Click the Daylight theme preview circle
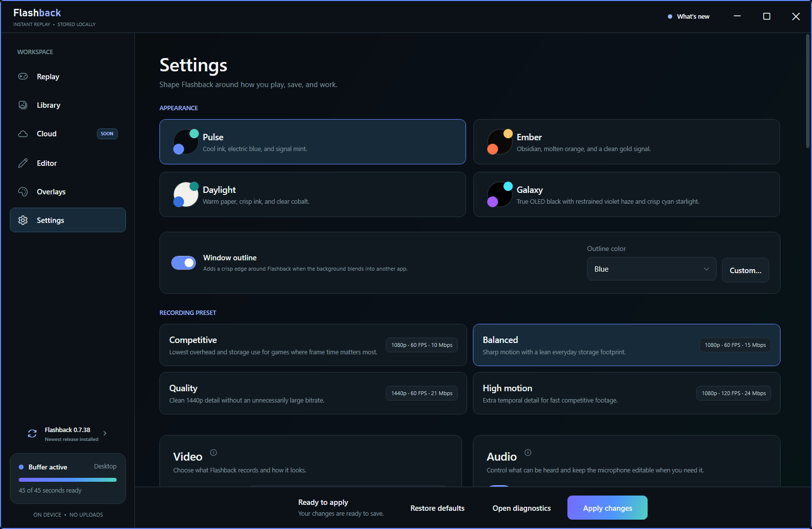Image resolution: width=812 pixels, height=529 pixels. coord(186,194)
